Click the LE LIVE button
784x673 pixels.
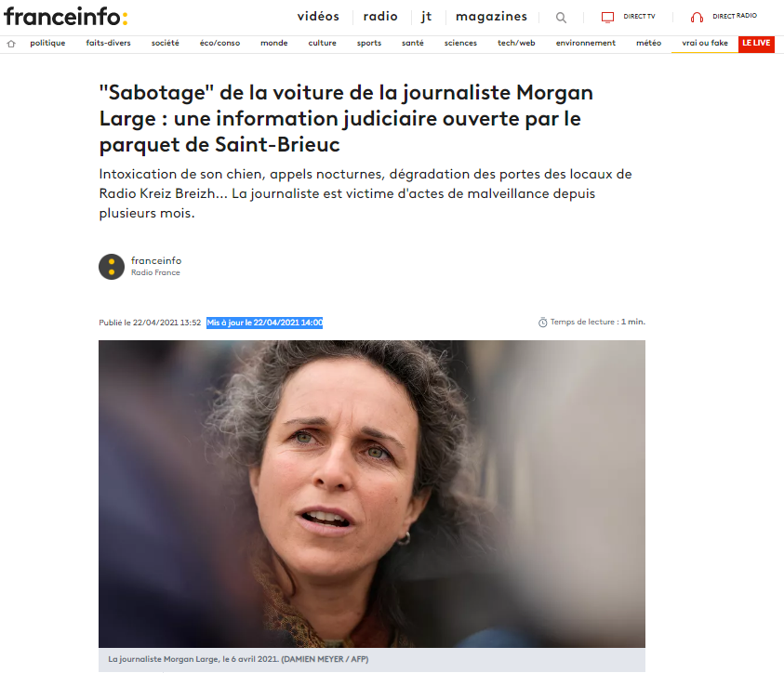click(x=756, y=44)
